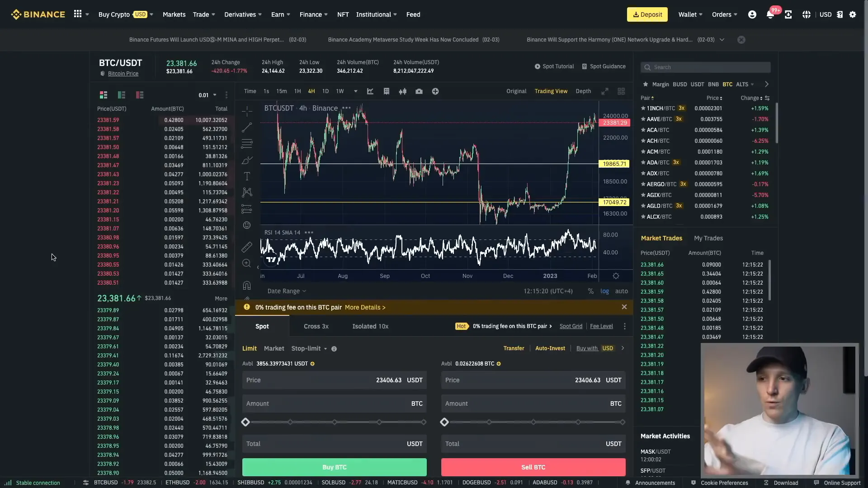Focus the pair Search field
The width and height of the screenshot is (868, 488).
705,67
